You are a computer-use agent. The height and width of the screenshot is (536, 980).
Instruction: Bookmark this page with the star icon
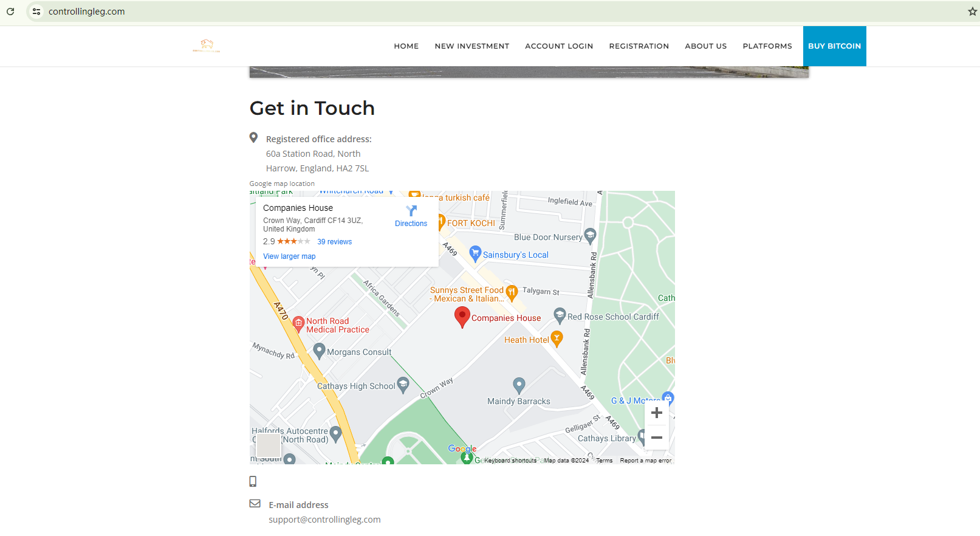[x=971, y=12]
